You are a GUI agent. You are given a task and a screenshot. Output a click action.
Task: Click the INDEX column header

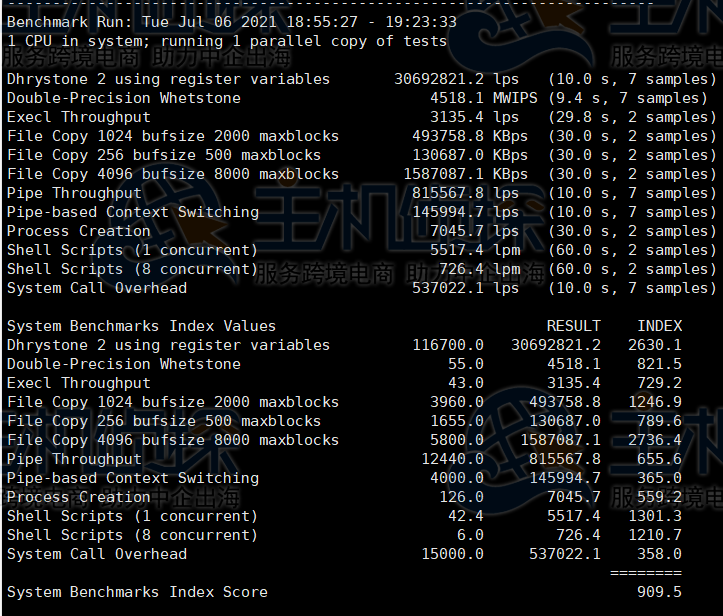coord(659,326)
